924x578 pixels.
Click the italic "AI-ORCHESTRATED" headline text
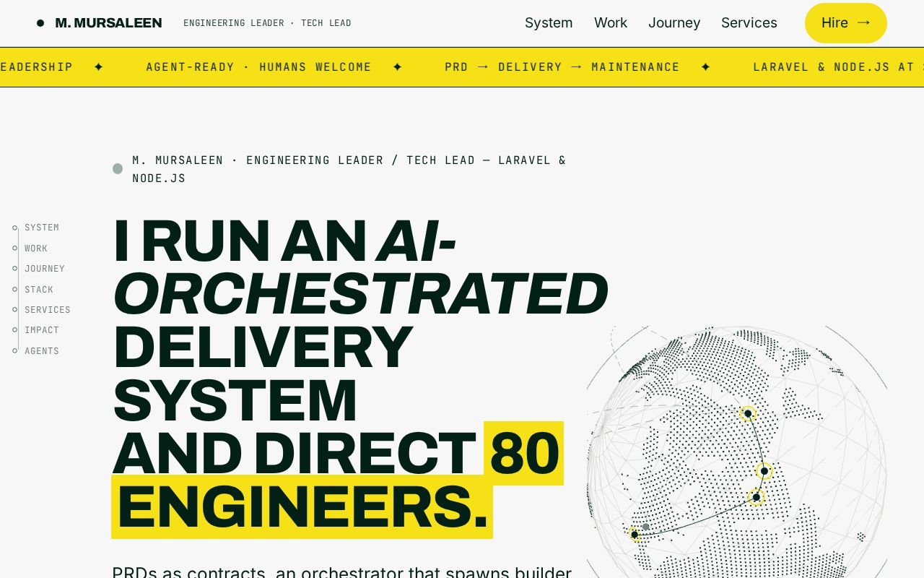[361, 267]
